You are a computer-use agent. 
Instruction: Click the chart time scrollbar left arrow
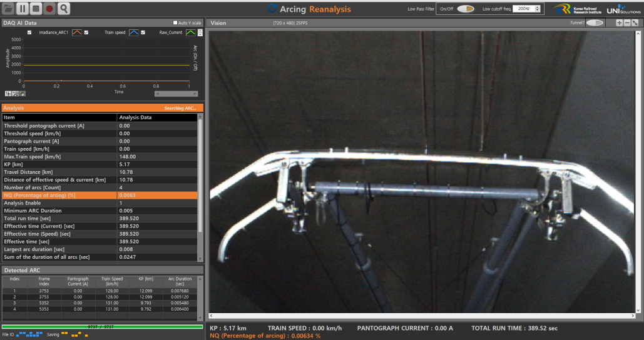coord(157,94)
